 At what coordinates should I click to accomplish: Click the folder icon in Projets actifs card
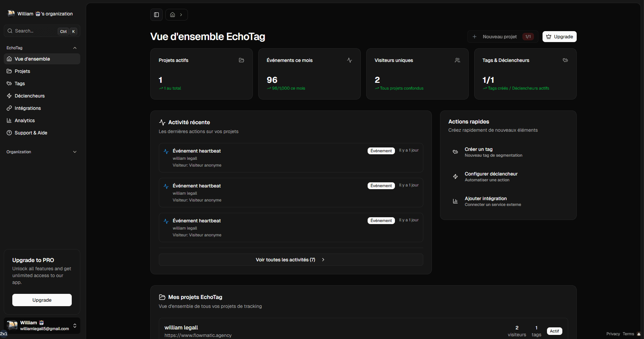(241, 60)
